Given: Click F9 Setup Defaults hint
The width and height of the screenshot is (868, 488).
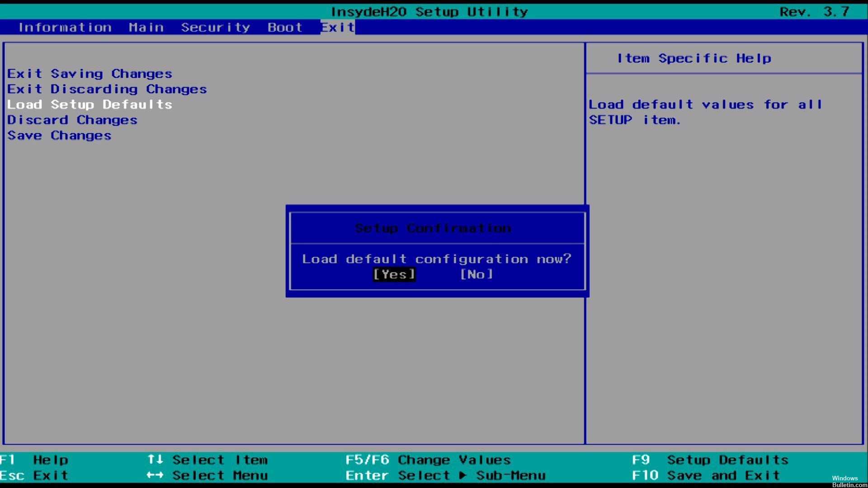Looking at the screenshot, I should point(710,460).
